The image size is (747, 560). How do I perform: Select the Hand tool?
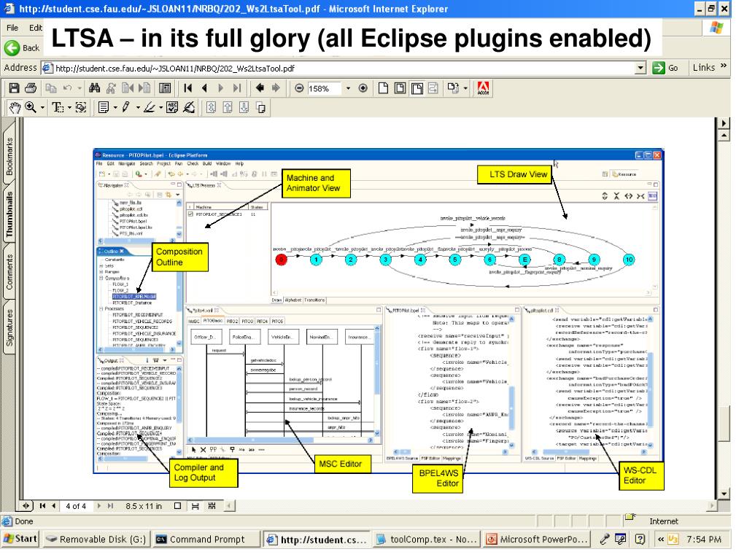click(15, 108)
